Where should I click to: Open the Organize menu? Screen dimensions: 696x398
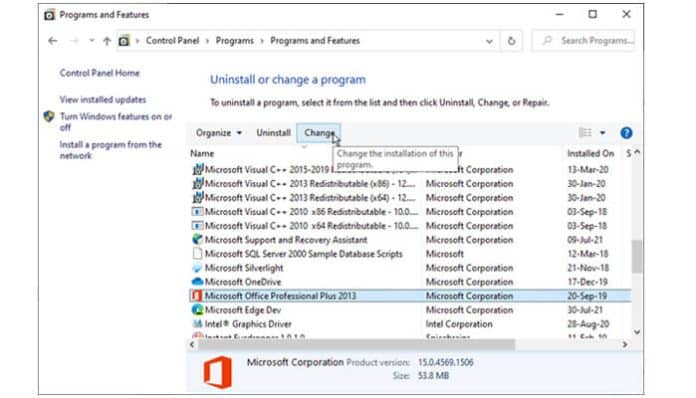(x=219, y=133)
